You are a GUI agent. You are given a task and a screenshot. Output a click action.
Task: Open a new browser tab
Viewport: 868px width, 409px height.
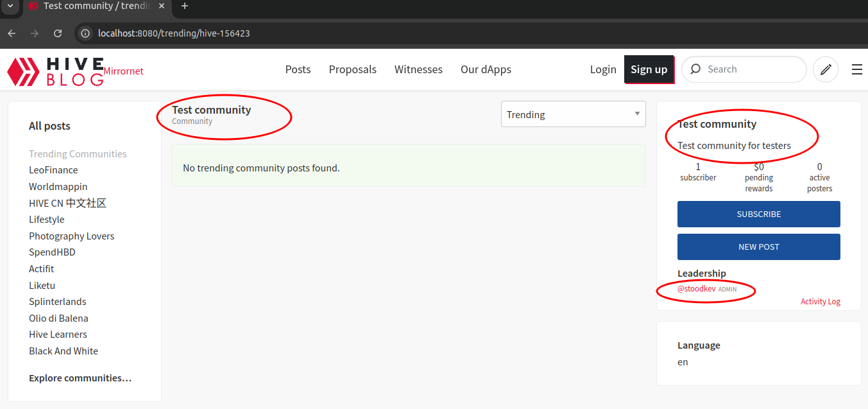pos(185,6)
